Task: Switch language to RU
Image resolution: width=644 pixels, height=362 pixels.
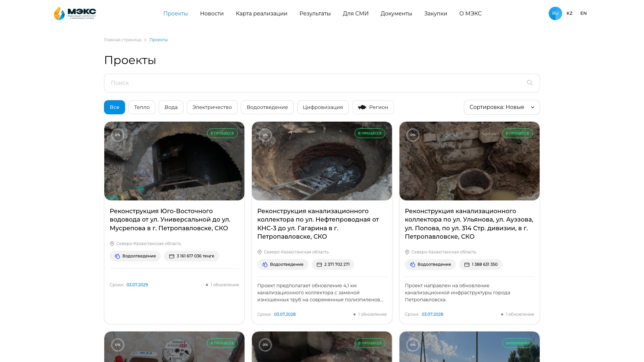Action: (x=555, y=13)
